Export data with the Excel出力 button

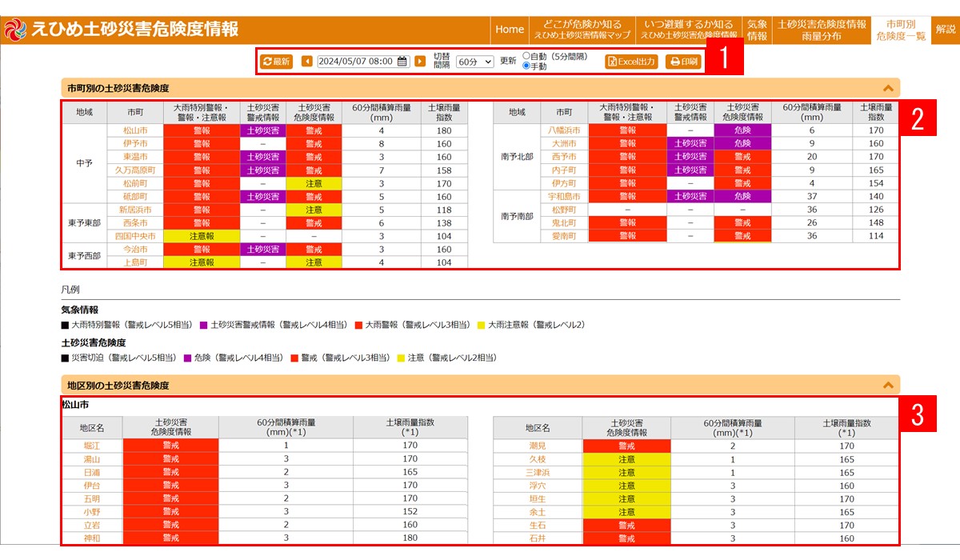(x=631, y=62)
